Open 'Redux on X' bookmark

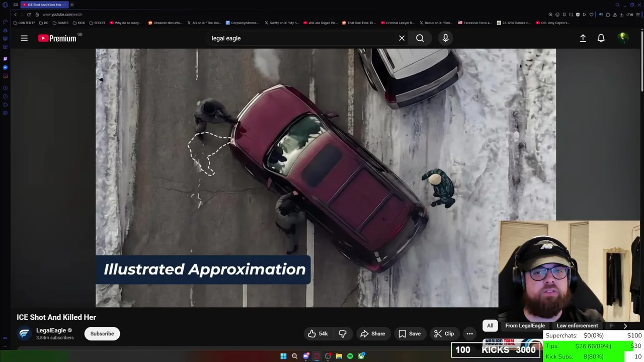point(437,23)
